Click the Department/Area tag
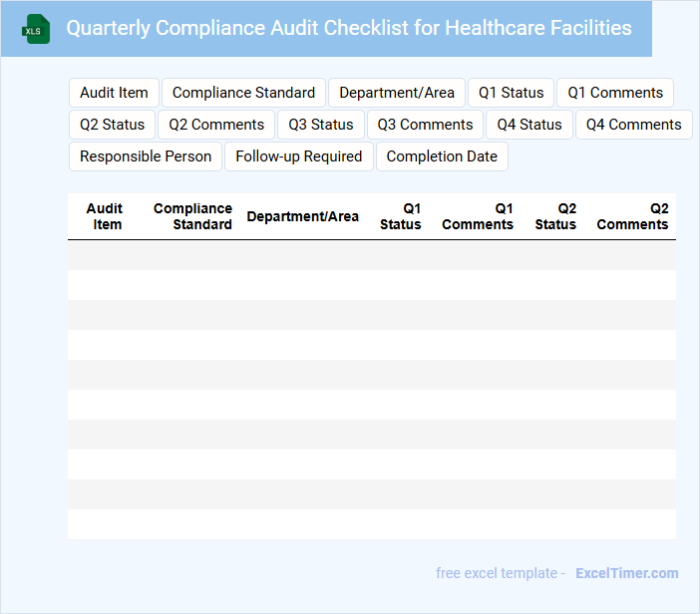The height and width of the screenshot is (614, 700). [x=397, y=93]
